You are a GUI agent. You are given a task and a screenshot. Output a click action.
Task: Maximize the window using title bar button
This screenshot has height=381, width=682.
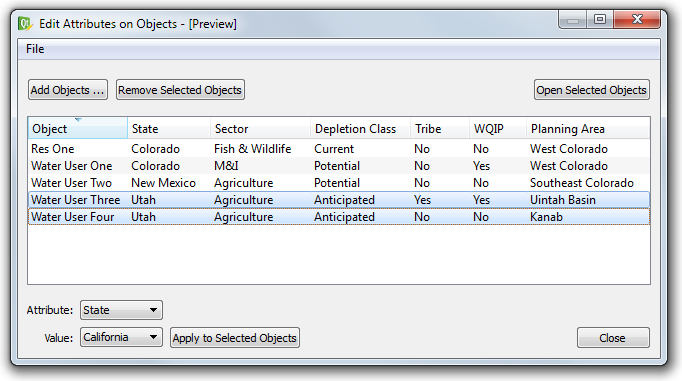(599, 19)
